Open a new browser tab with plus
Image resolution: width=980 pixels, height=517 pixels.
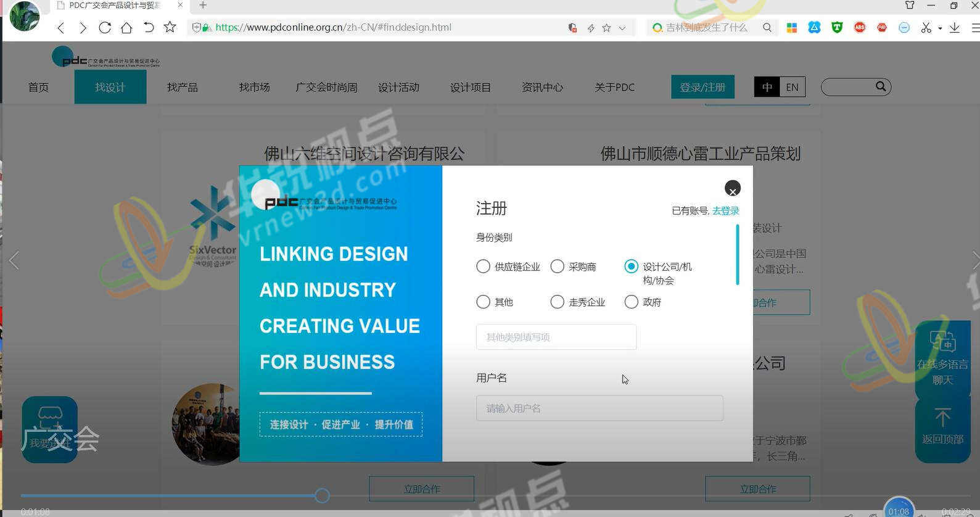tap(203, 6)
